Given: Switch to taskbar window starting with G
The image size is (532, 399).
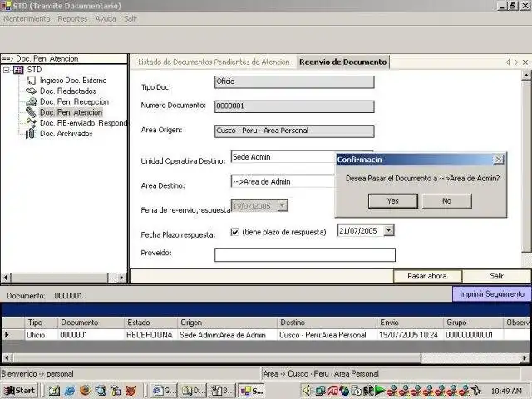Looking at the screenshot, I should tap(165, 391).
